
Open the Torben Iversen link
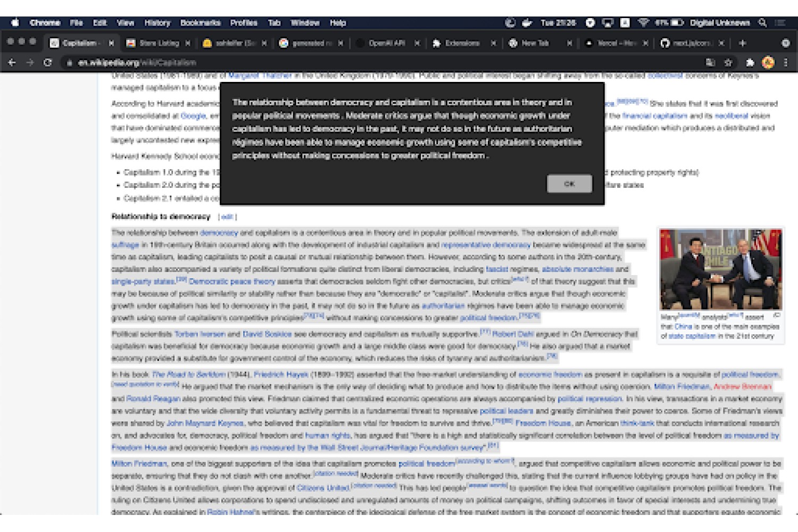199,334
